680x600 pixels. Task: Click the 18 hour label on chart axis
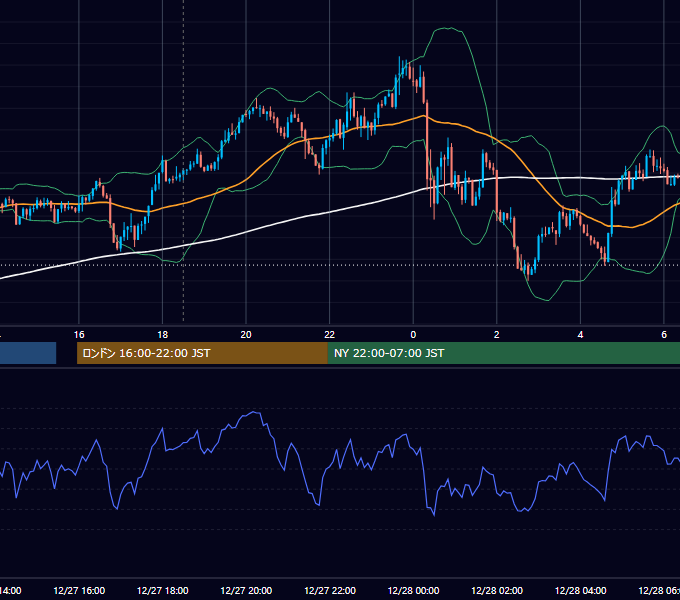(163, 335)
